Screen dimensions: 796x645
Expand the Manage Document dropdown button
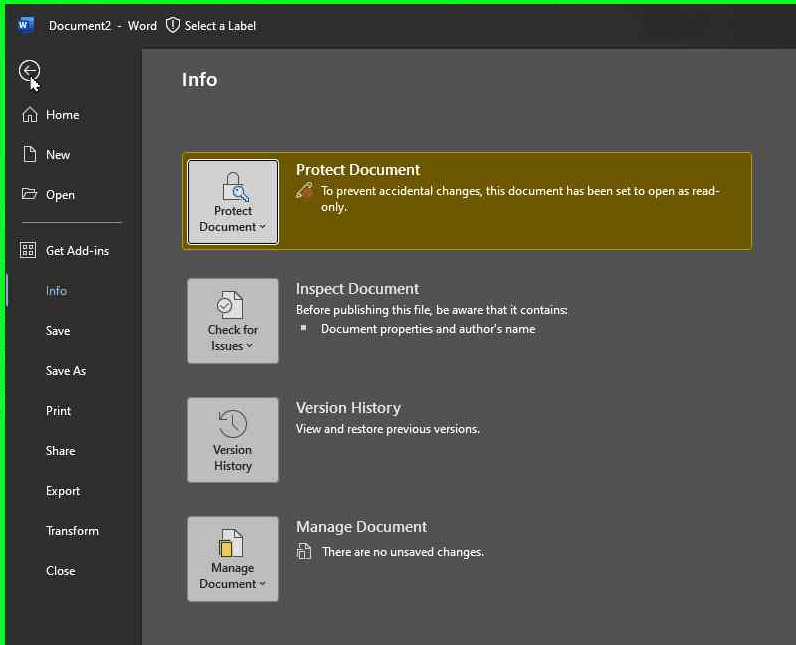(x=233, y=559)
